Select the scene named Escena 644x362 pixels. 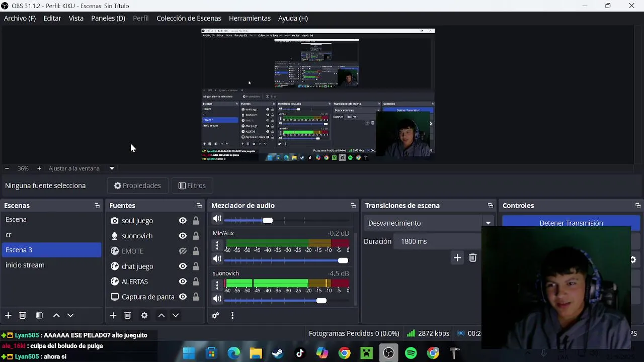51,220
